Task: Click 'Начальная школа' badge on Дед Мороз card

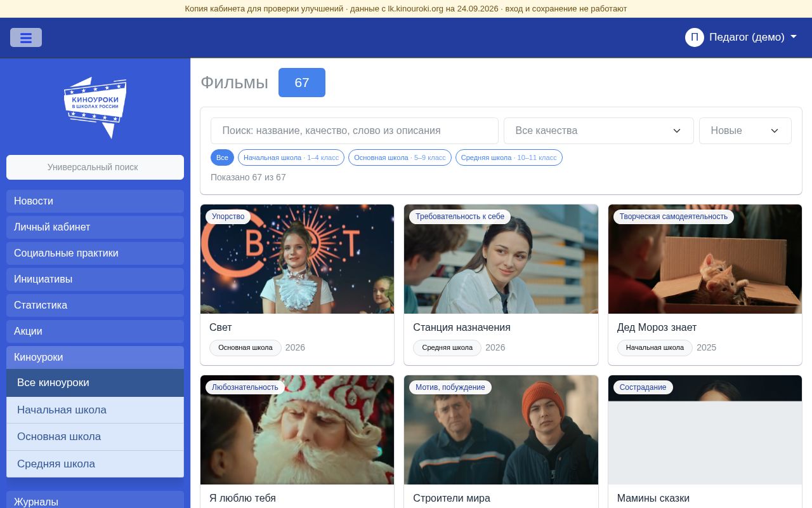Action: coord(655,348)
